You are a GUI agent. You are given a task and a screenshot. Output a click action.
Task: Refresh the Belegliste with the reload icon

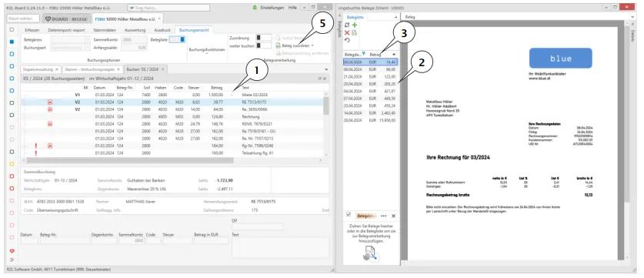[347, 25]
